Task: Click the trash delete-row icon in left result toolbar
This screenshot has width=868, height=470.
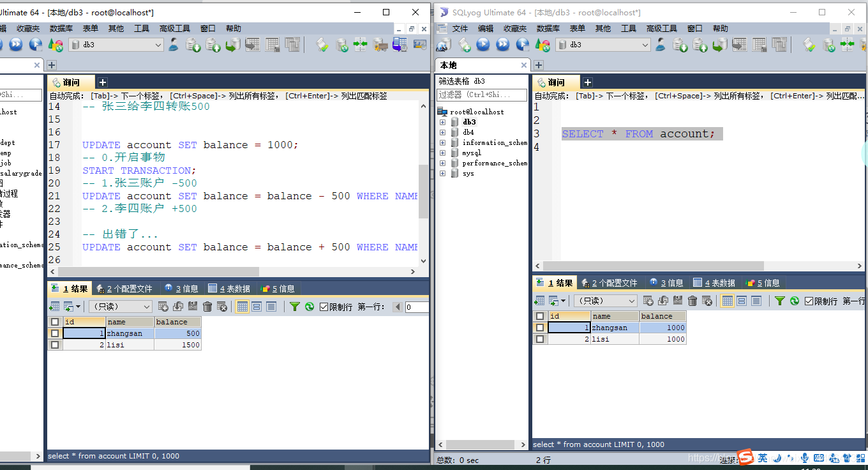Action: coord(207,307)
